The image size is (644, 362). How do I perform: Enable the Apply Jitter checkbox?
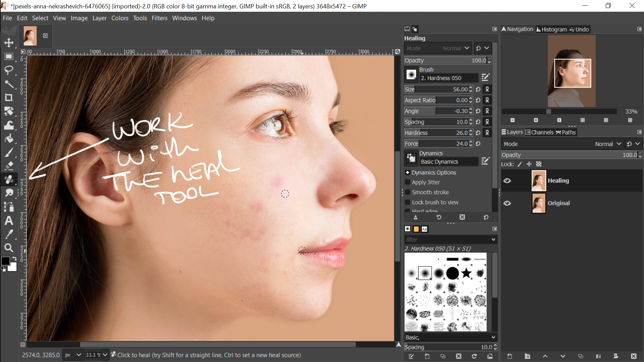pos(408,182)
